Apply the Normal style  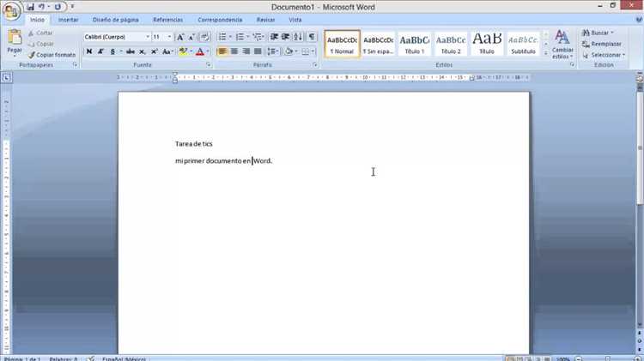(342, 44)
